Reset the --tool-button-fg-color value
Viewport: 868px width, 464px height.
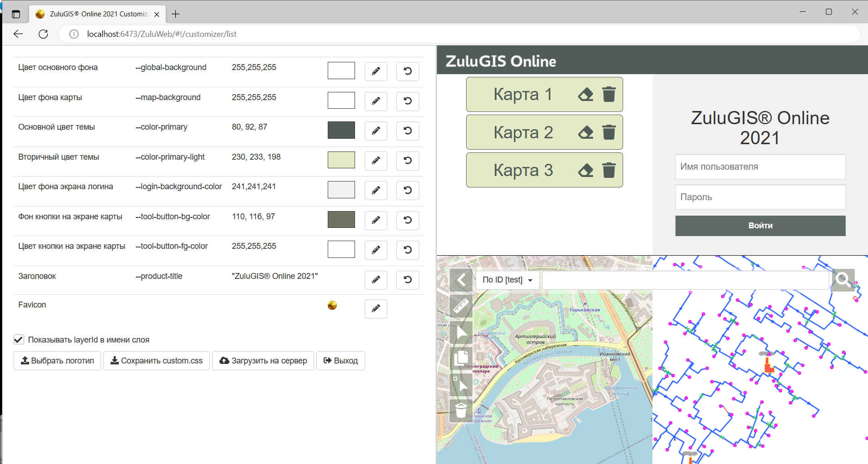click(407, 250)
